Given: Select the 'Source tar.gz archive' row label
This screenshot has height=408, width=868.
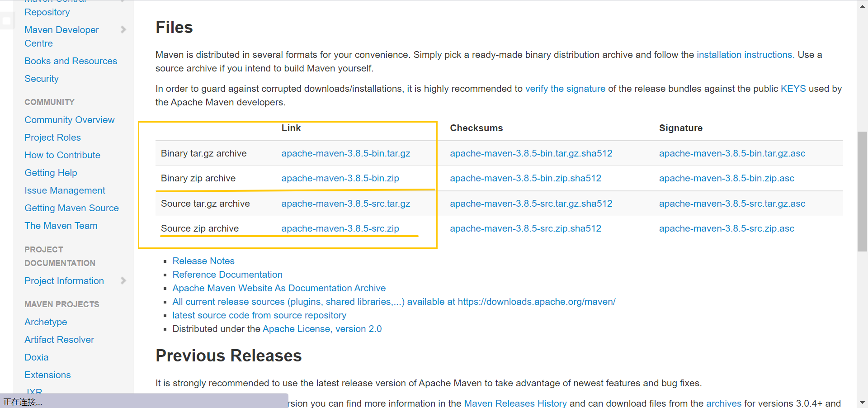Looking at the screenshot, I should click(x=205, y=204).
